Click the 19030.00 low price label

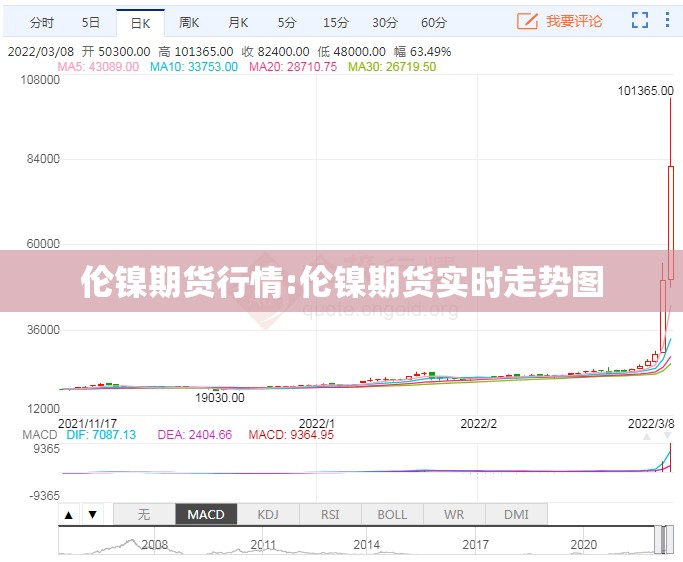pos(220,397)
